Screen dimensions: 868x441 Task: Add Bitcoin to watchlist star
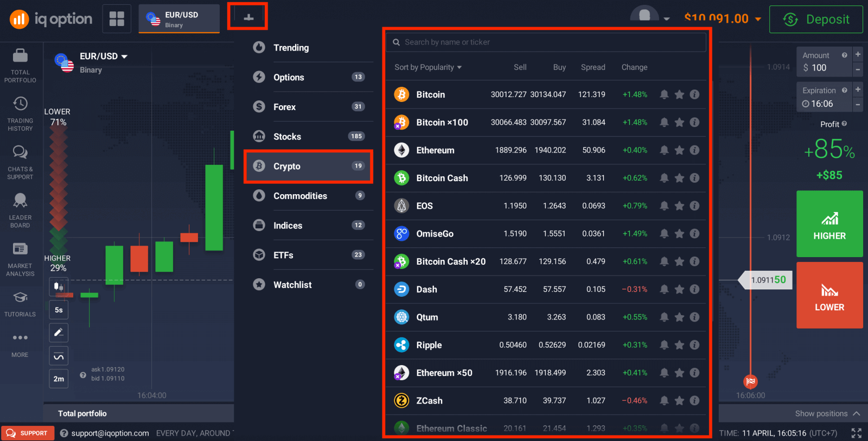coord(679,94)
